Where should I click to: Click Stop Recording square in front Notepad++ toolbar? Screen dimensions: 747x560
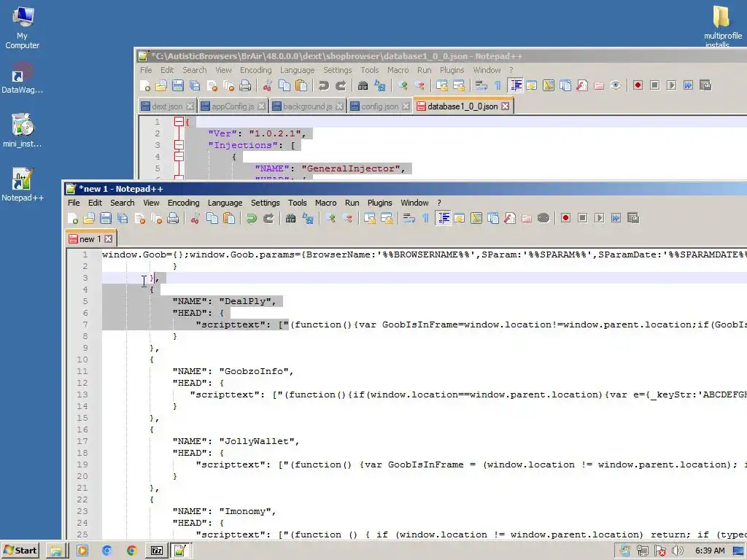pos(582,218)
